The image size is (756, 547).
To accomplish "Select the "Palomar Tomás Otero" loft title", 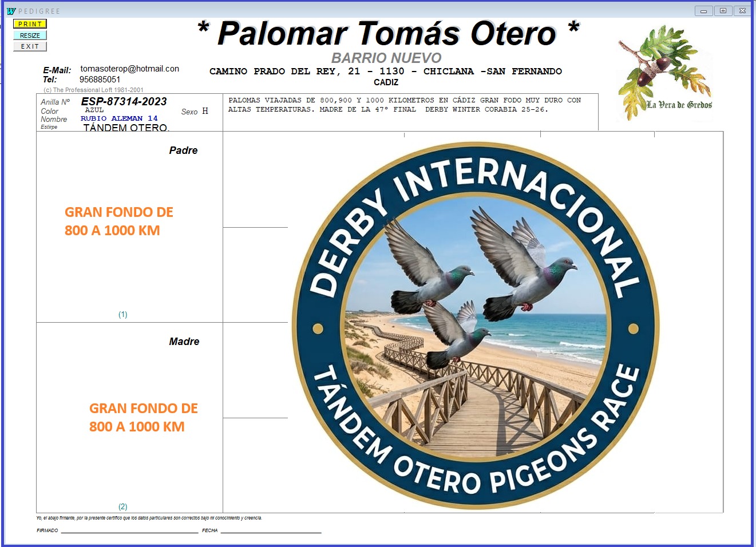I will [387, 33].
